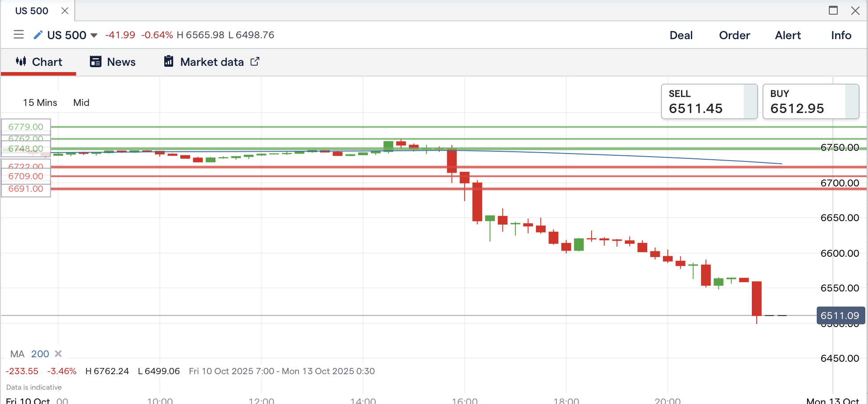The width and height of the screenshot is (868, 404).
Task: Open the hamburger menu icon
Action: (19, 35)
